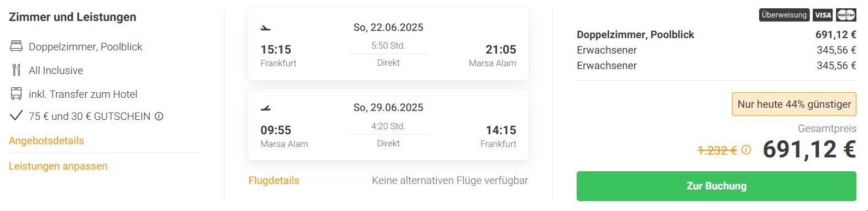Viewport: 868px width, 211px height.
Task: Click the bed icon beside Doppelzimmer, Poolblick
Action: point(17,46)
